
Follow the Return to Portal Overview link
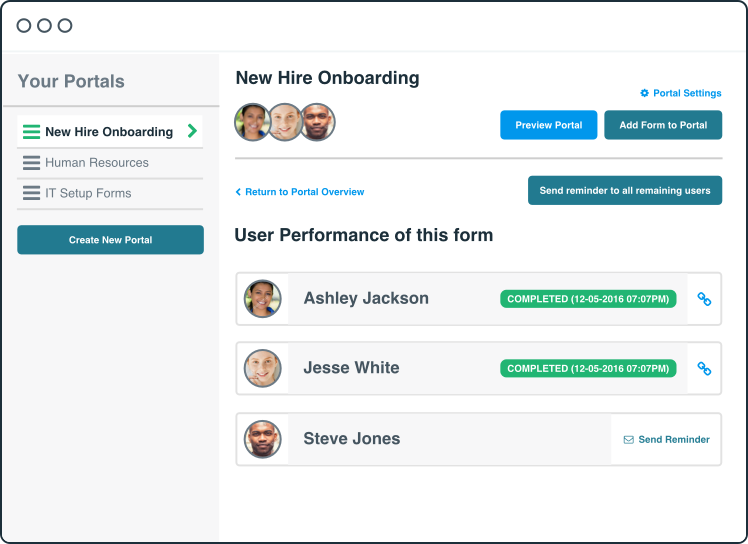click(304, 192)
